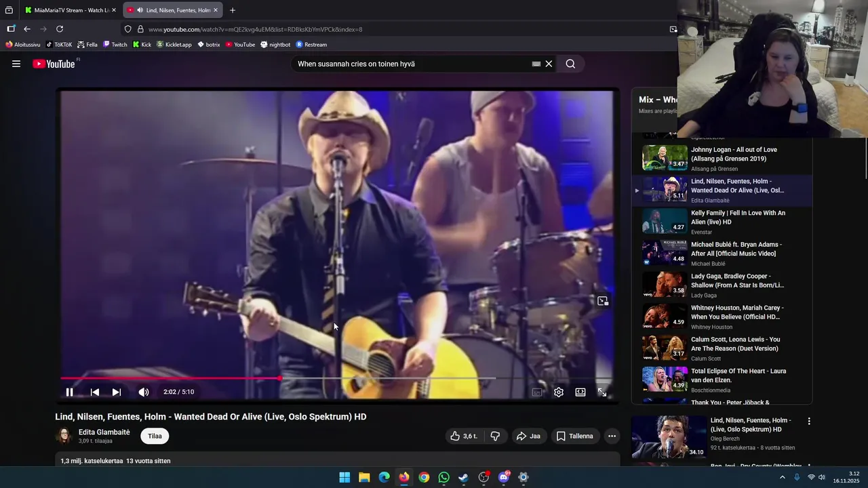Select Total Eclipse Of The Heart in the mix
868x488 pixels.
coord(722,380)
